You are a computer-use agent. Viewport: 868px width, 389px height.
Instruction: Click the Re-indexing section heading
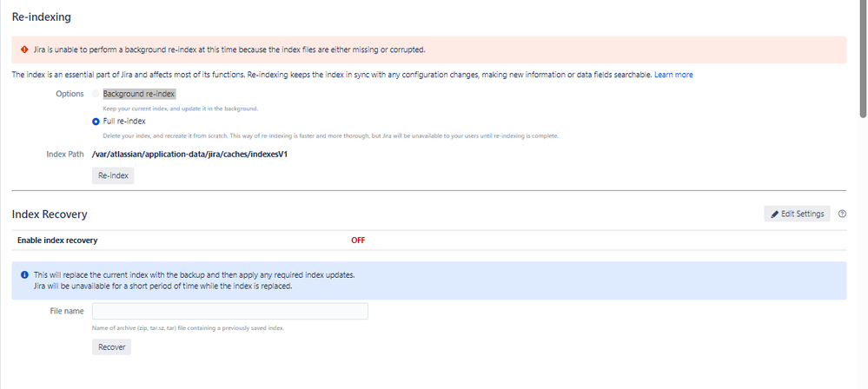pyautogui.click(x=42, y=17)
